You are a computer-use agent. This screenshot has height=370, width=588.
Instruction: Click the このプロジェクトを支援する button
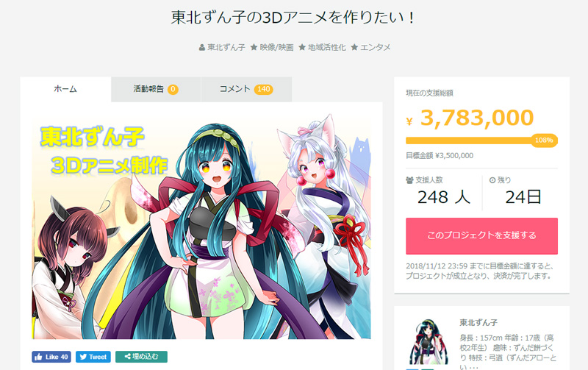[481, 235]
